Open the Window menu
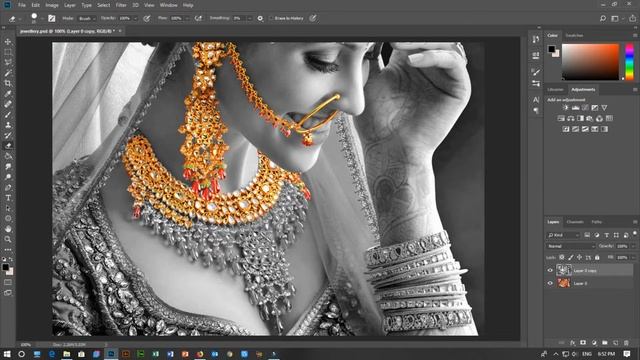This screenshot has width=640, height=360. coord(169,5)
